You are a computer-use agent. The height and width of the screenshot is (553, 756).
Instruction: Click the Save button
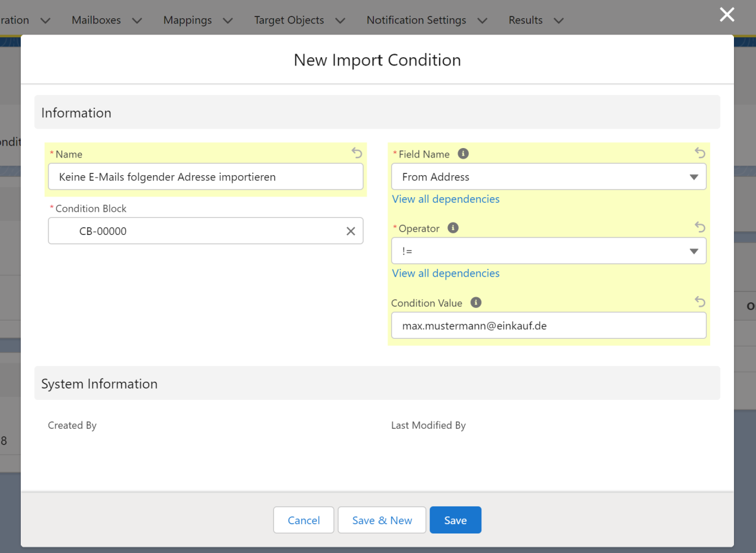(455, 520)
